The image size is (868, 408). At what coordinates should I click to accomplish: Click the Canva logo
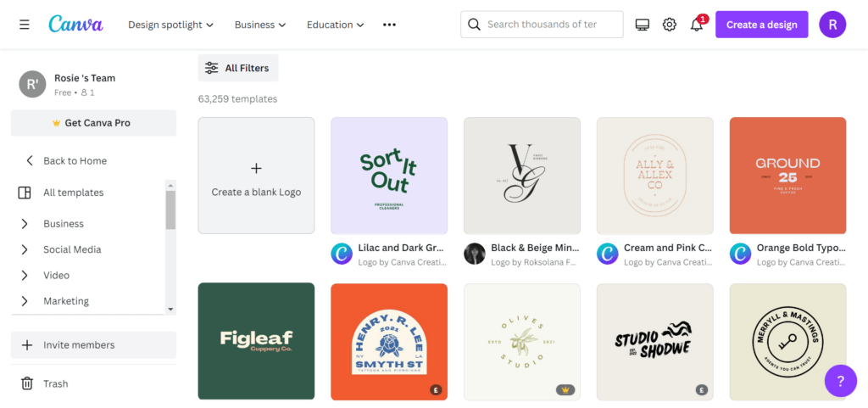(x=75, y=24)
